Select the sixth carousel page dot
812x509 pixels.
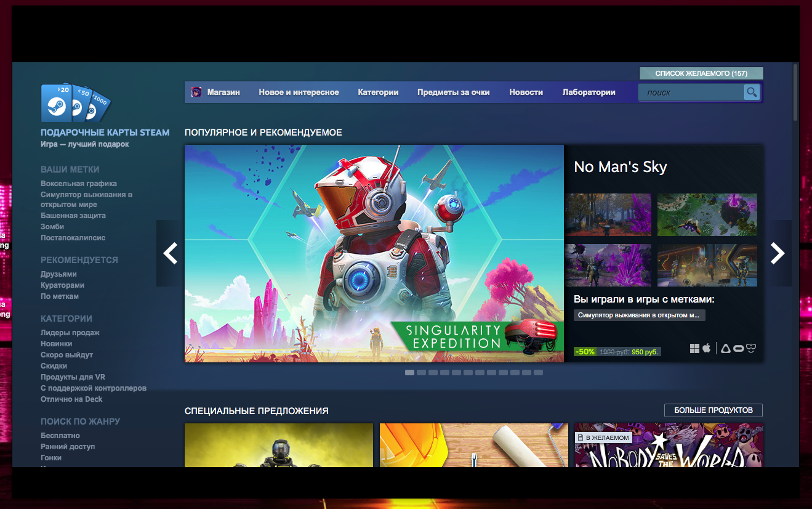pyautogui.click(x=468, y=372)
